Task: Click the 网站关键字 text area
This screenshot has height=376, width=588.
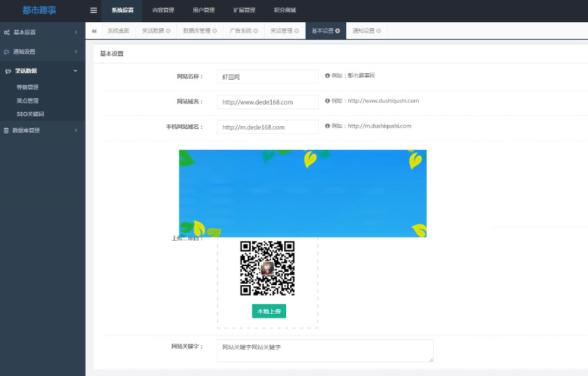Action: coord(325,350)
